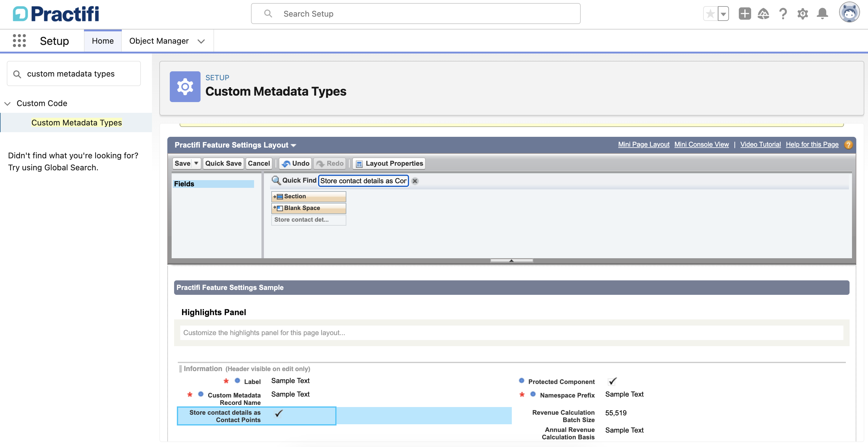Open the Video Tutorial link
Screen dimensions: 868x447
tap(760, 144)
